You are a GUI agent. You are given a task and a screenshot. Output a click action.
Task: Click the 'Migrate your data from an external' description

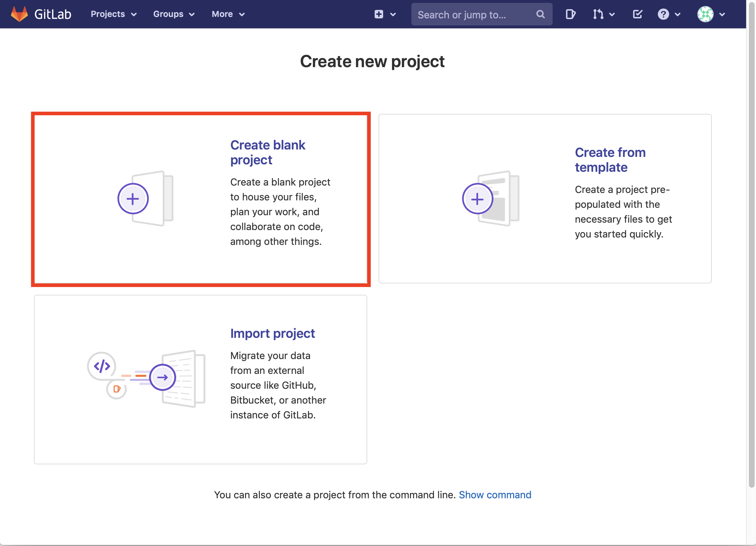(x=278, y=385)
